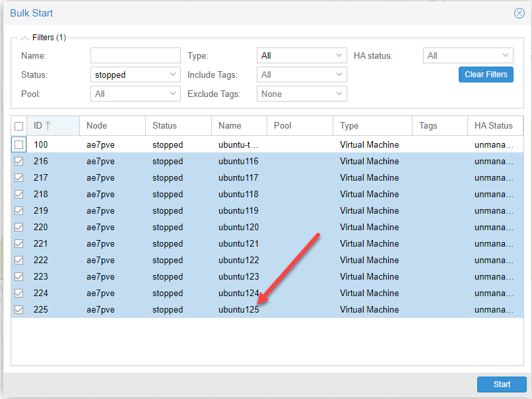Select the ubuntu121 name cell
532x399 pixels.
tap(238, 244)
